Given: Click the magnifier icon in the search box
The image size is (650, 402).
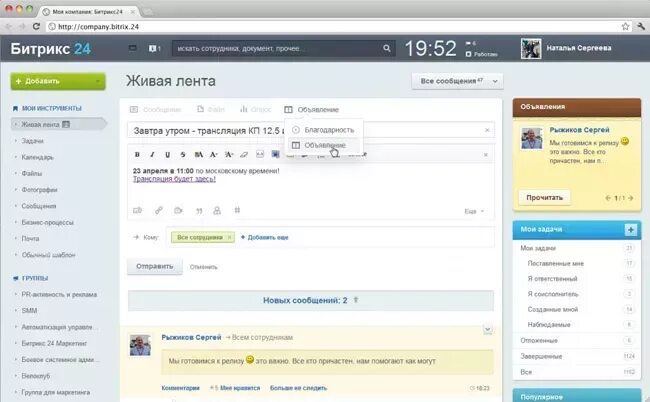Looking at the screenshot, I should (387, 48).
